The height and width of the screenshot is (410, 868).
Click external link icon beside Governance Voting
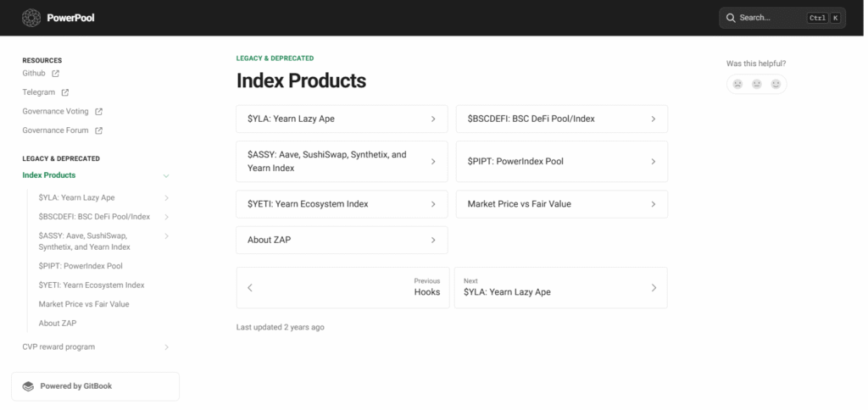(98, 112)
